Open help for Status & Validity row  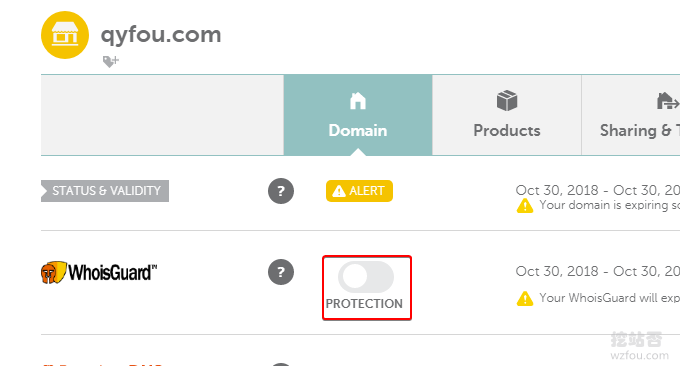pos(281,191)
